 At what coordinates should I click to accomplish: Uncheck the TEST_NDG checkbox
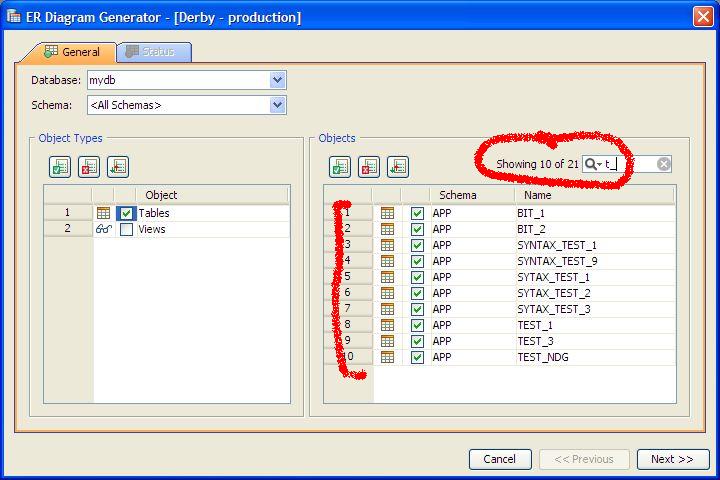point(417,357)
